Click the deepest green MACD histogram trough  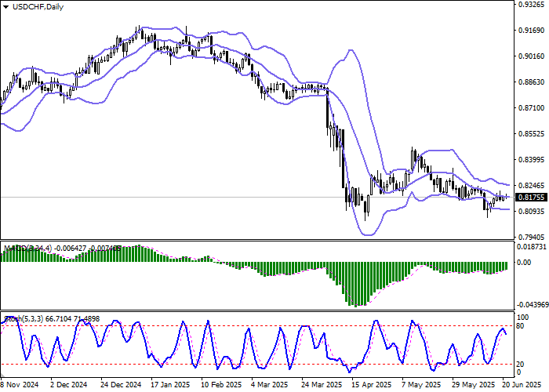(358, 284)
